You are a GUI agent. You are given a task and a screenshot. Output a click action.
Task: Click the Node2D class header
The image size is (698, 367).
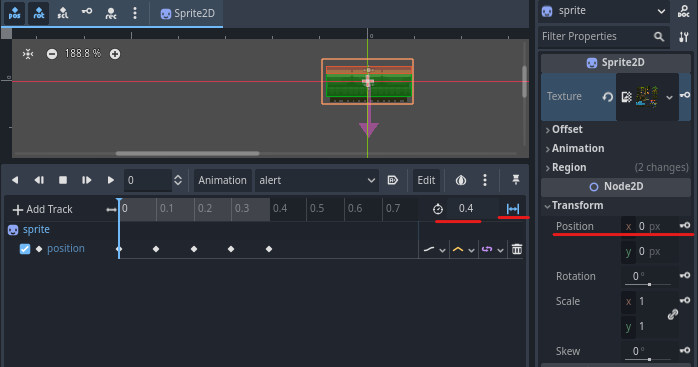(x=616, y=187)
